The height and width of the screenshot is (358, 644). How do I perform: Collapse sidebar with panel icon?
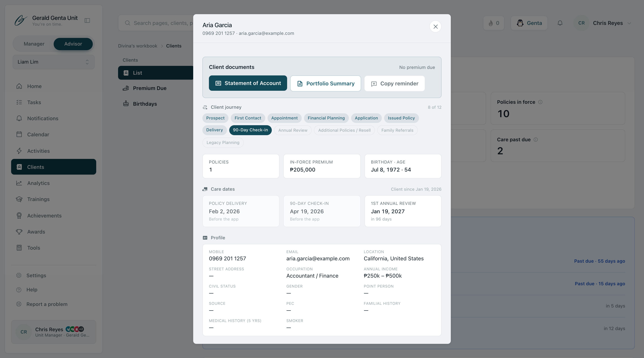pos(87,20)
